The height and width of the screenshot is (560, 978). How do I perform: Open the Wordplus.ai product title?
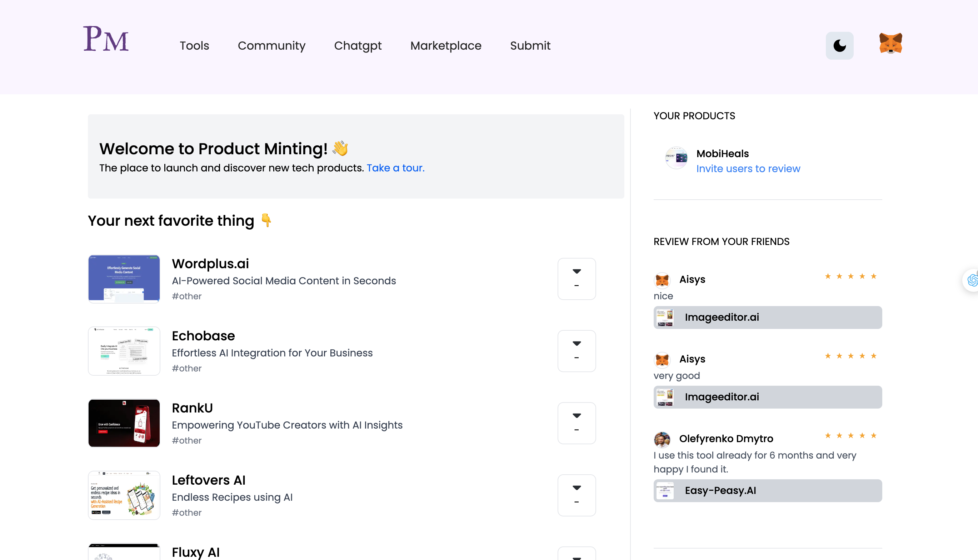[x=210, y=264]
